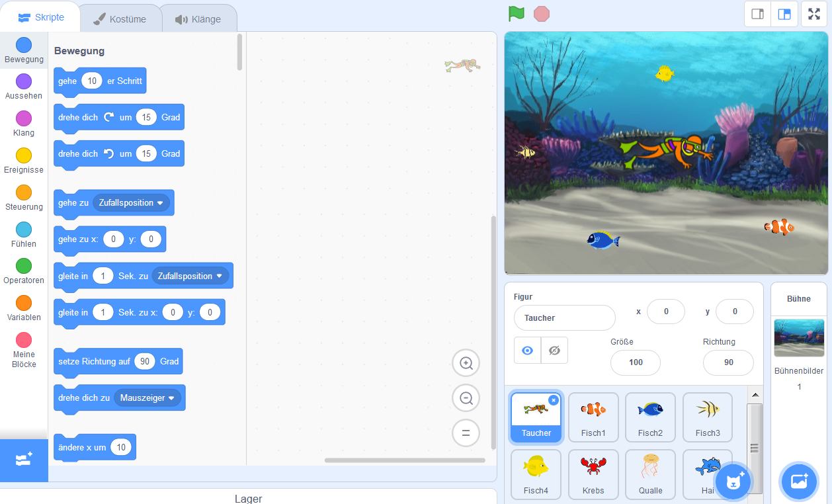This screenshot has height=504, width=832.
Task: Open the Kostüme tab
Action: pos(120,19)
